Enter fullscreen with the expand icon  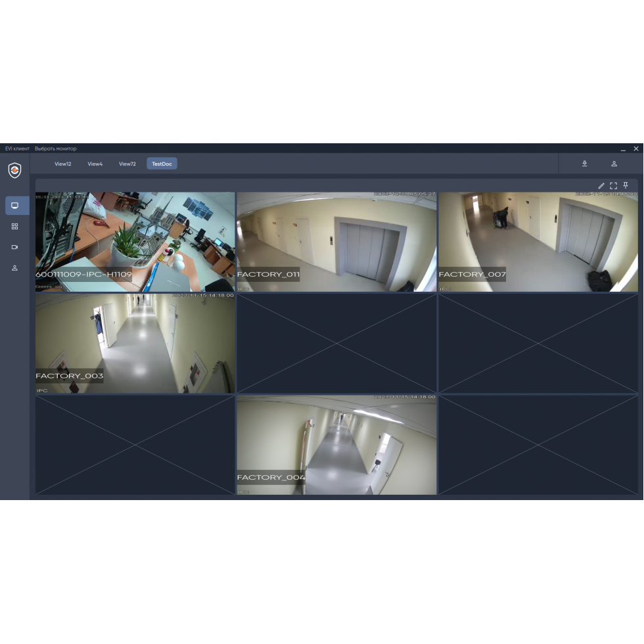pos(613,186)
